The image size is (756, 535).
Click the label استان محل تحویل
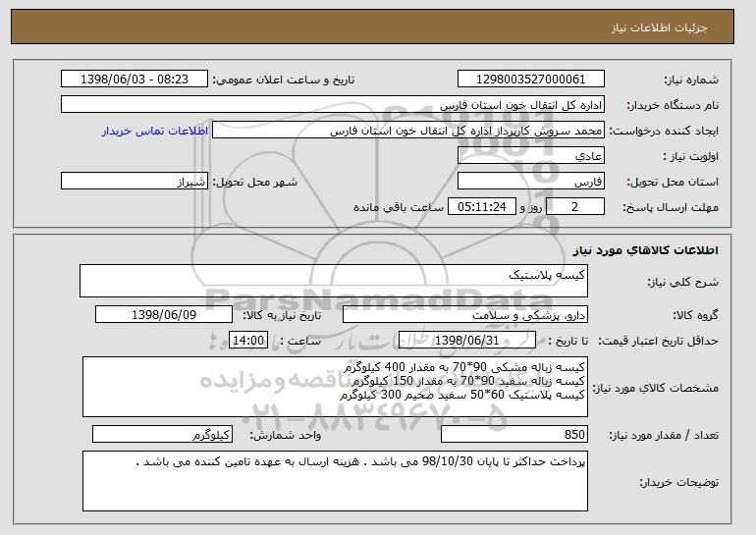pos(673,182)
